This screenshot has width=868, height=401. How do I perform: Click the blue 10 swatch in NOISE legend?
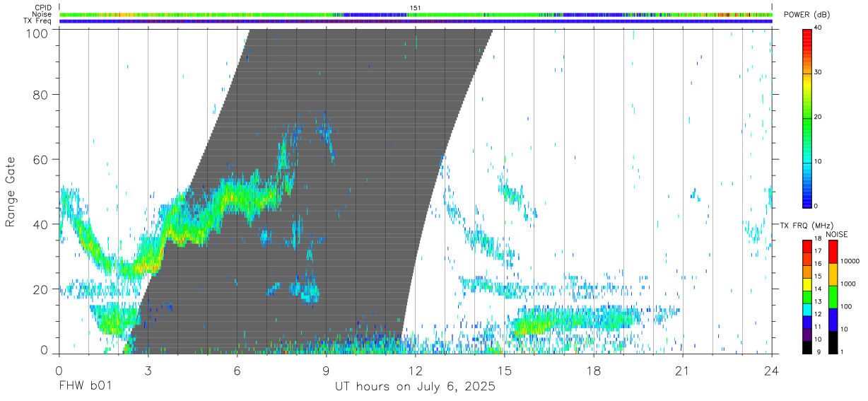[833, 320]
